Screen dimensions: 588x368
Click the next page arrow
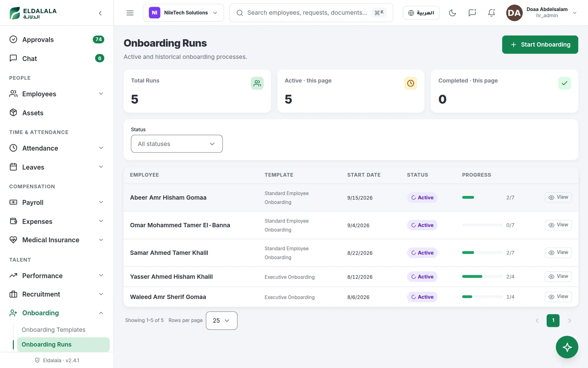(569, 320)
